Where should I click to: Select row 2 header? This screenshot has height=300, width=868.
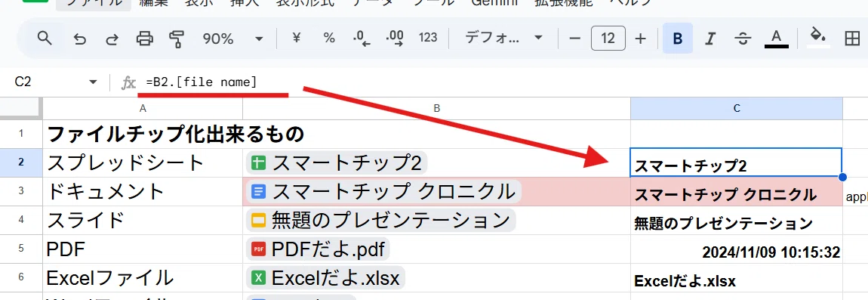(x=21, y=162)
